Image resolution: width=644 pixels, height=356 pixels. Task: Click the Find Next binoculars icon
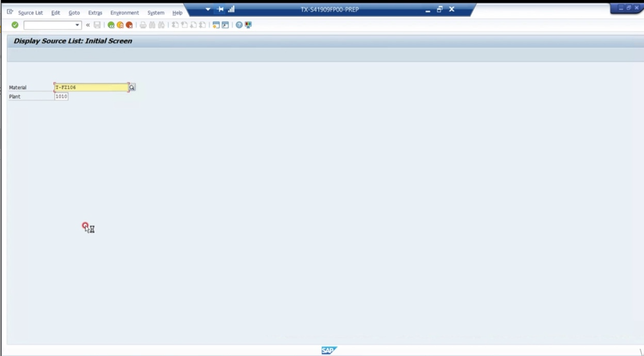tap(161, 25)
